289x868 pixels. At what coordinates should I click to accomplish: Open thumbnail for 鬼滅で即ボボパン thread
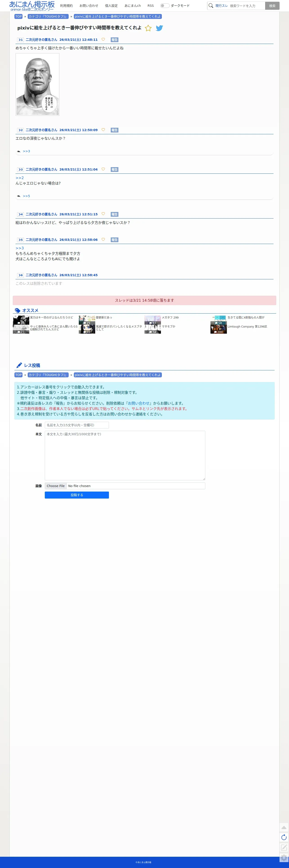87,329
